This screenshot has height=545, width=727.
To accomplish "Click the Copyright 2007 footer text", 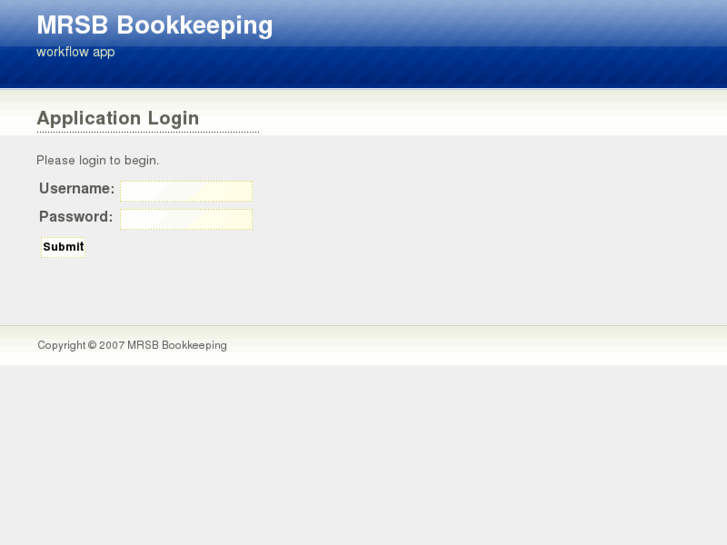I will [132, 345].
